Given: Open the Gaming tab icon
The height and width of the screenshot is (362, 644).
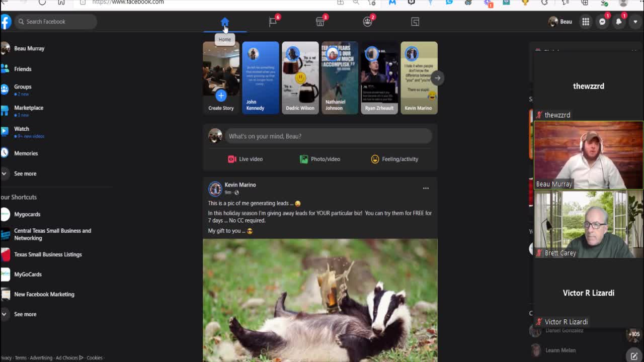Looking at the screenshot, I should point(415,22).
